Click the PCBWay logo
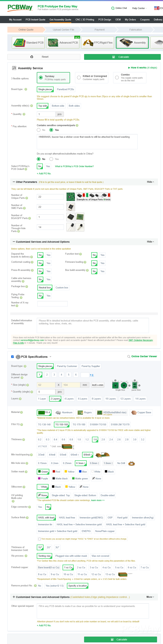This screenshot has width=163, height=644. tap(20, 8)
